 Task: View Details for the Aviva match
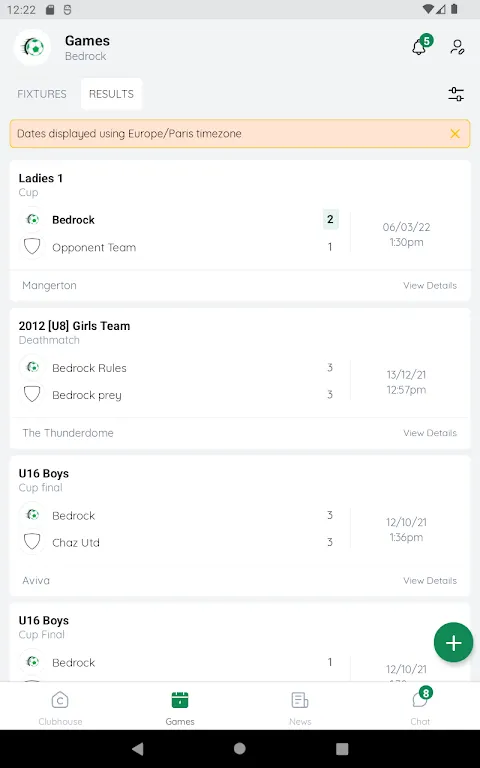click(430, 580)
